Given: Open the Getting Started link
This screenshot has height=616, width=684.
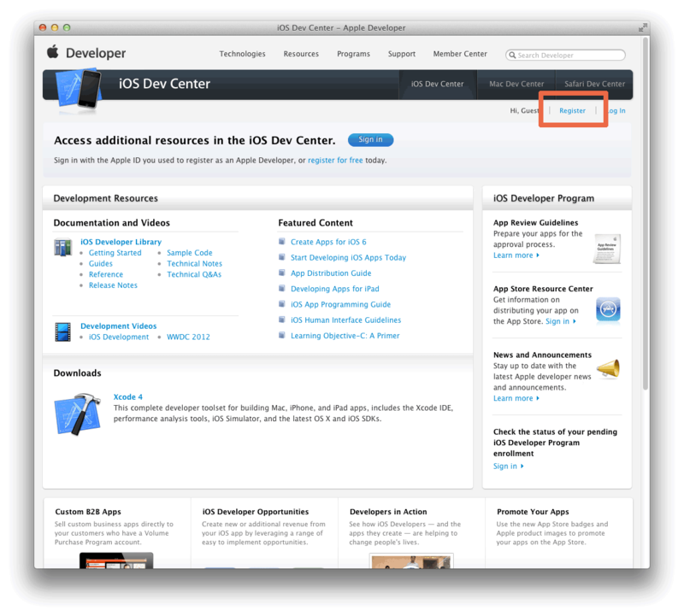Looking at the screenshot, I should tap(115, 253).
